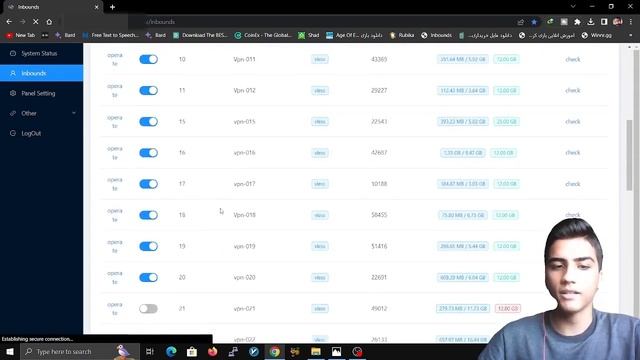Open the browser side panel icon

(x=604, y=22)
